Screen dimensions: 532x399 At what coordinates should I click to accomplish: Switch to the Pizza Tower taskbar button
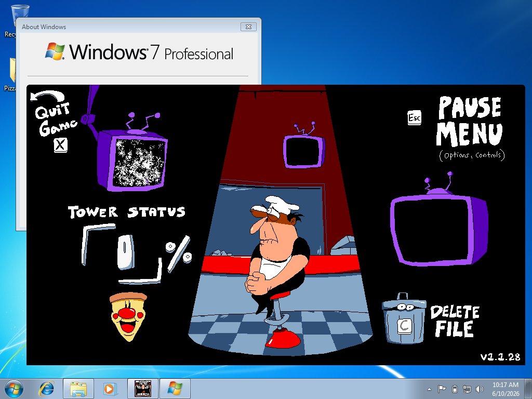click(x=143, y=389)
